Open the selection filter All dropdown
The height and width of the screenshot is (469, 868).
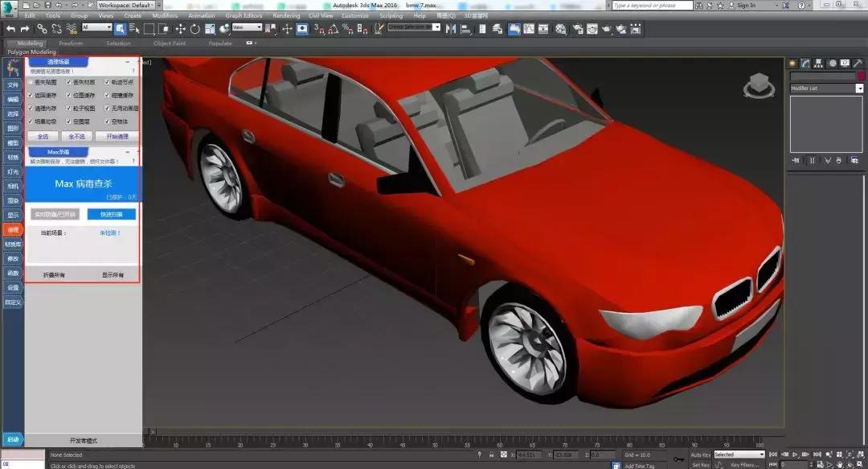click(x=96, y=27)
